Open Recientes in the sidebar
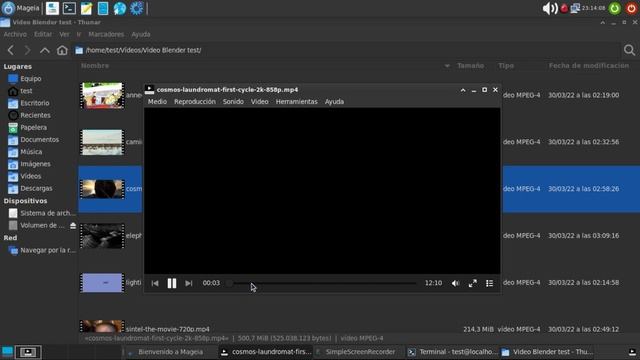This screenshot has width=640, height=360. [36, 115]
